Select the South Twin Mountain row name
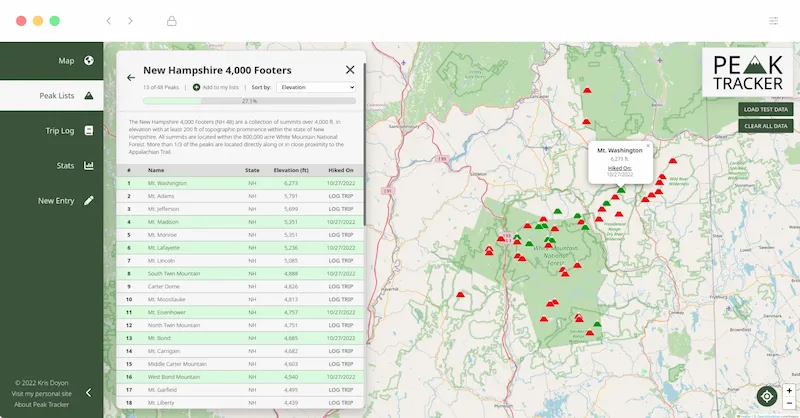The height and width of the screenshot is (418, 800). (x=174, y=274)
